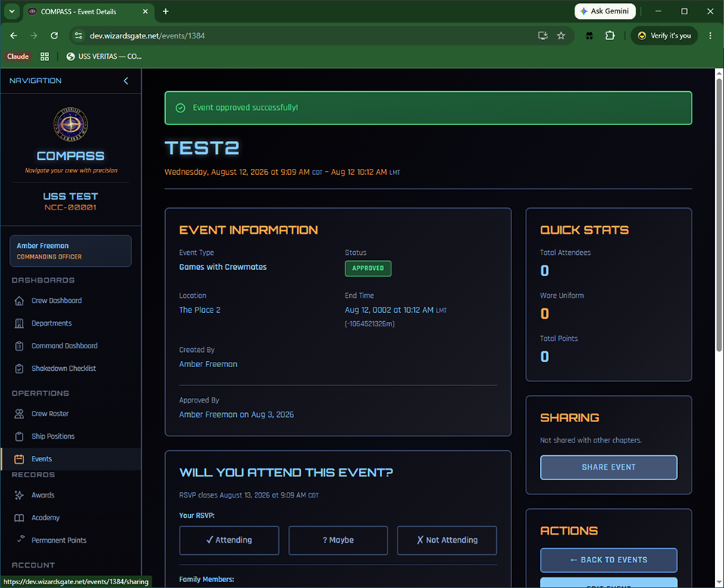Open the incognito-style extension icon
Screen dimensions: 724x588
coord(589,35)
